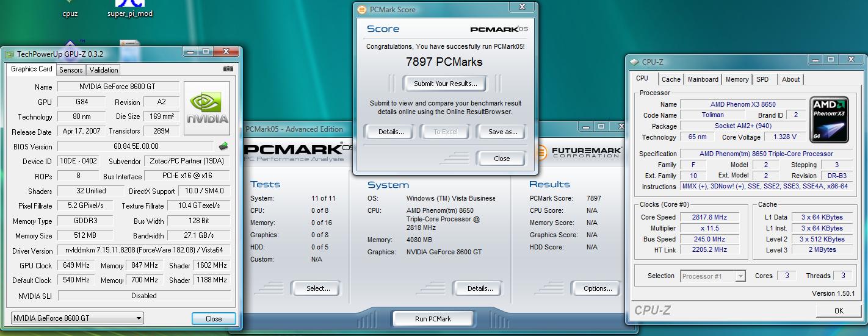
Task: Open the Processor #1 selection dropdown
Action: click(x=713, y=276)
